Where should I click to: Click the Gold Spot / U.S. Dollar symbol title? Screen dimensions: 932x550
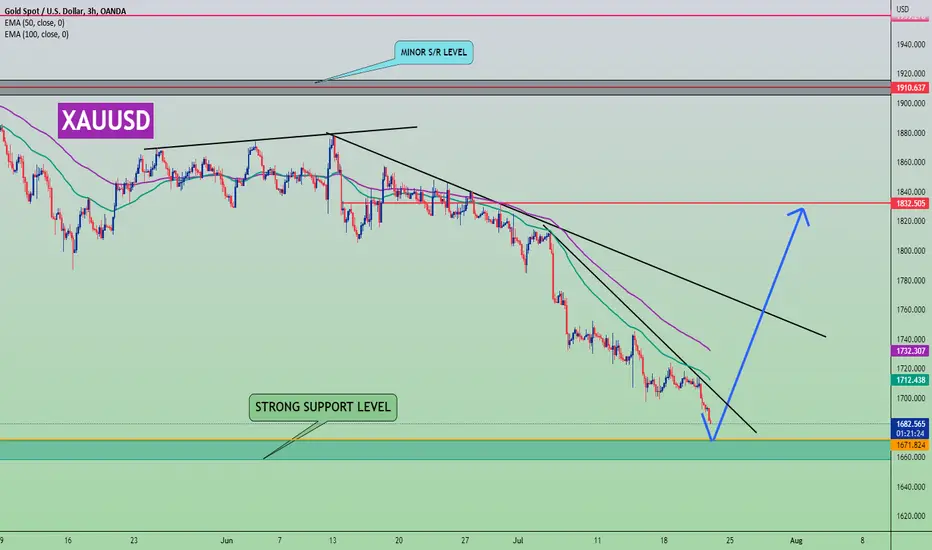(x=65, y=11)
